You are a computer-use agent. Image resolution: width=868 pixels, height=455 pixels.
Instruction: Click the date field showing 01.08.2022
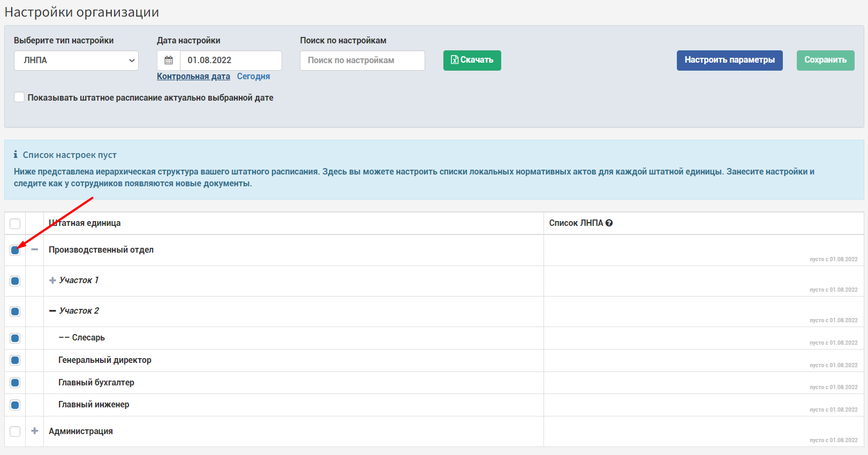click(x=231, y=60)
